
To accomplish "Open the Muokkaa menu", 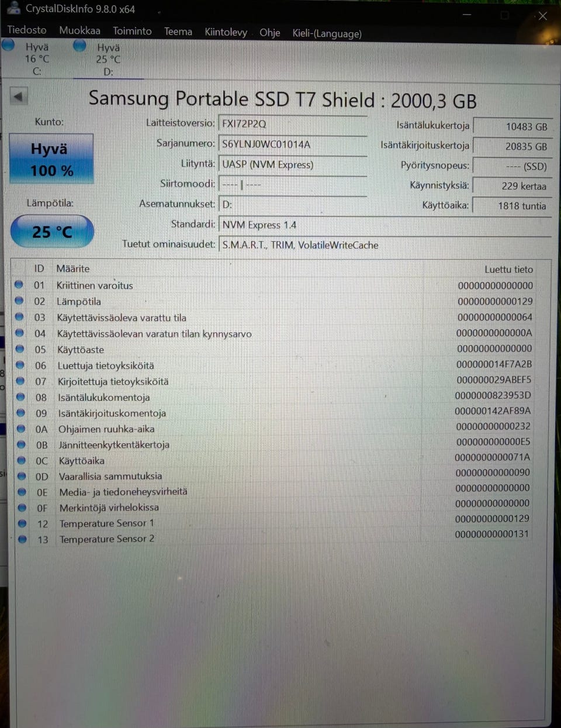I will point(79,30).
